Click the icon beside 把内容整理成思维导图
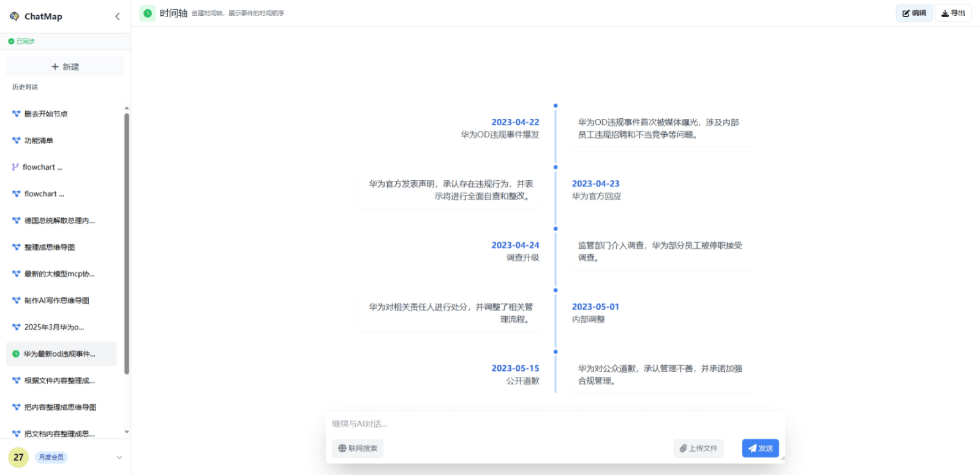 17,407
